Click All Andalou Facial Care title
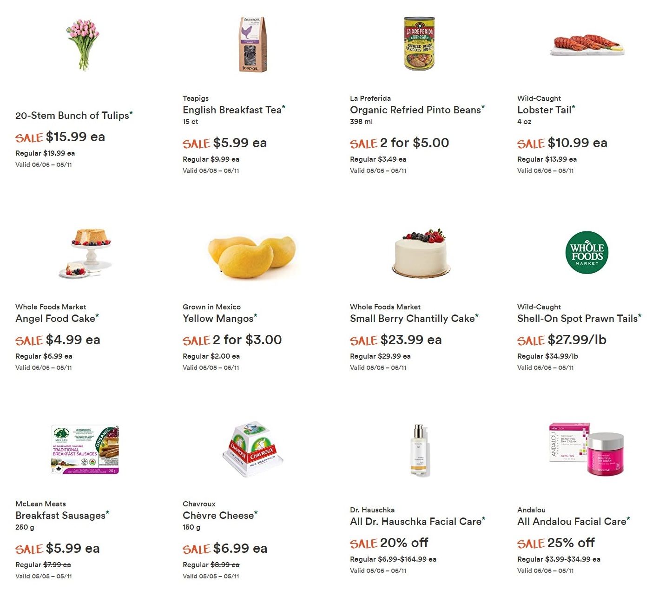The width and height of the screenshot is (672, 616). (572, 522)
